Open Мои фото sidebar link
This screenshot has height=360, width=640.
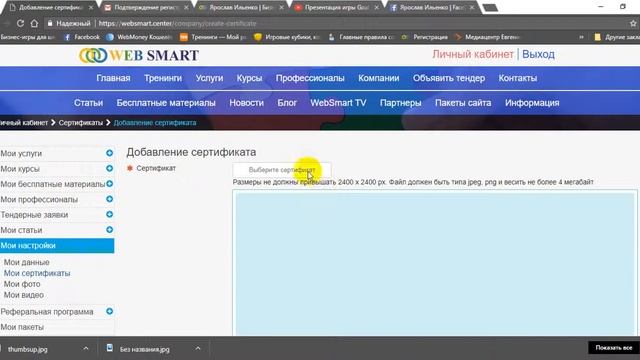click(22, 284)
